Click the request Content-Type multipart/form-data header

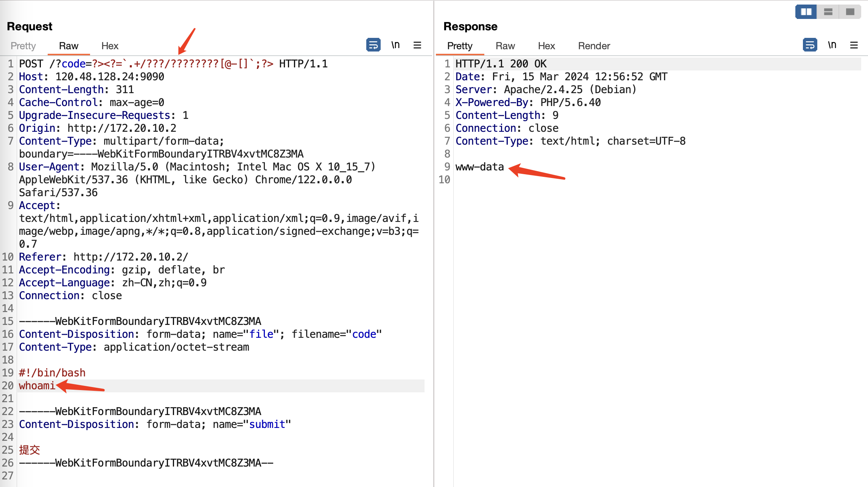[161, 147]
